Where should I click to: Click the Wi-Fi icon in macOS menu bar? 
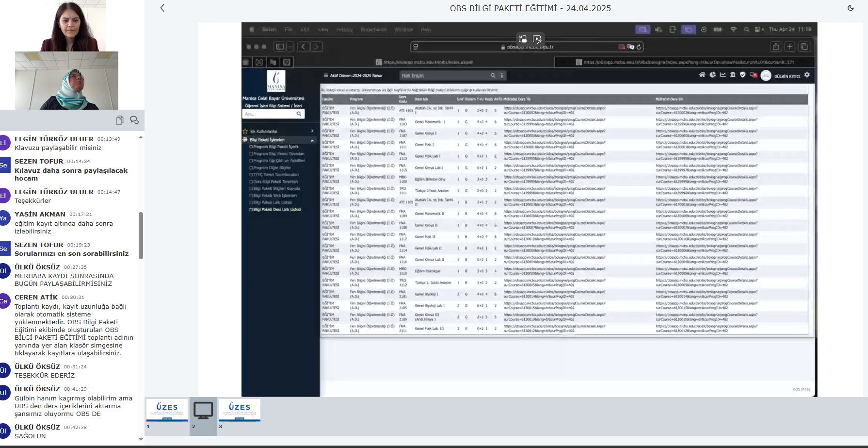click(734, 29)
